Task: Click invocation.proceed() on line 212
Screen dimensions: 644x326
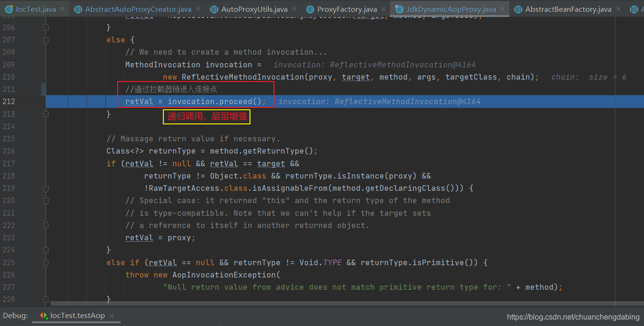Action: 215,102
